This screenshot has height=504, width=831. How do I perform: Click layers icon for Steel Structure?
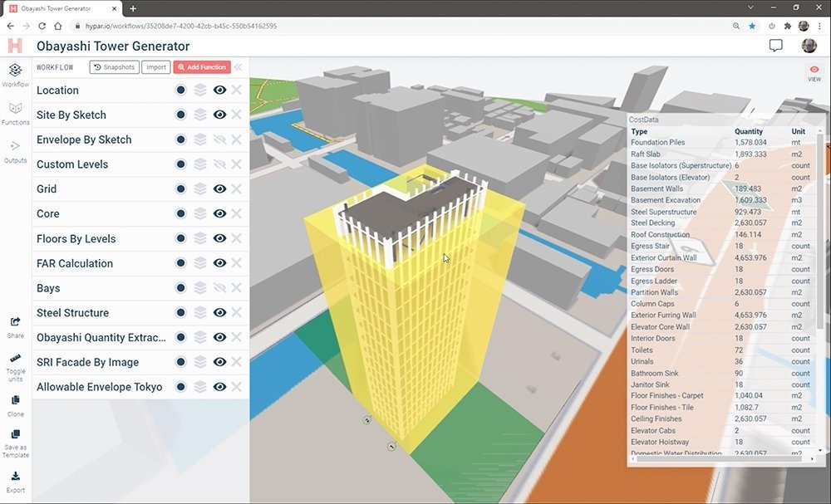pos(199,312)
